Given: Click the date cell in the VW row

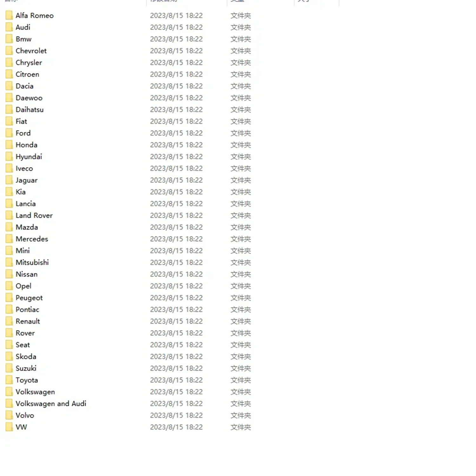Looking at the screenshot, I should pyautogui.click(x=176, y=427).
